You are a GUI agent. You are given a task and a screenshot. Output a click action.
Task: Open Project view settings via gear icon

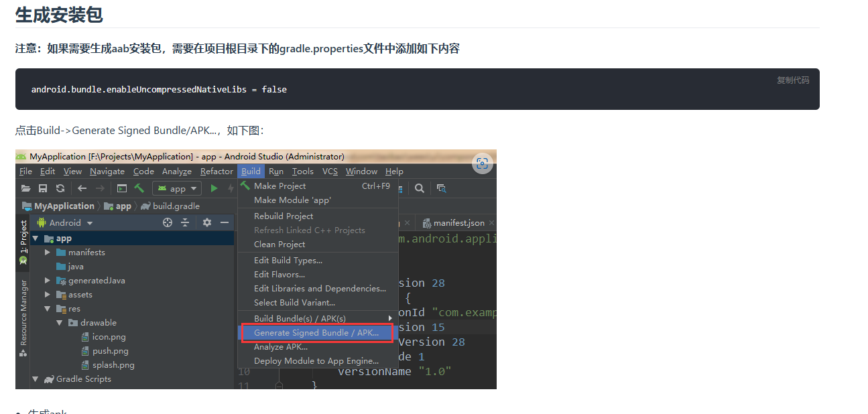point(207,222)
